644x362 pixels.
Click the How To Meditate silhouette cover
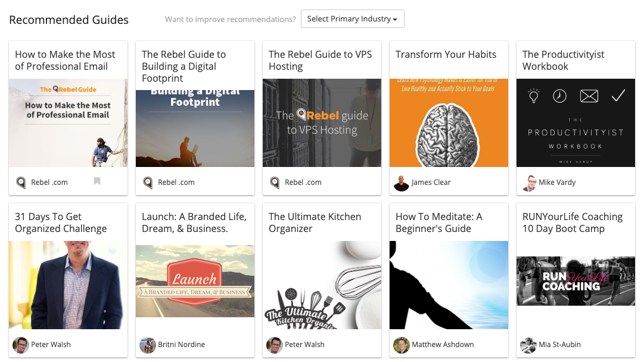pos(449,285)
